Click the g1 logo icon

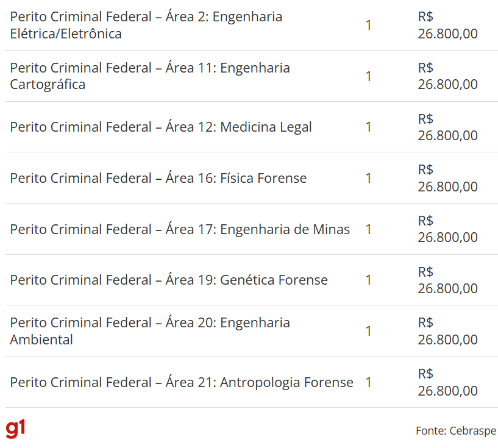[15, 428]
